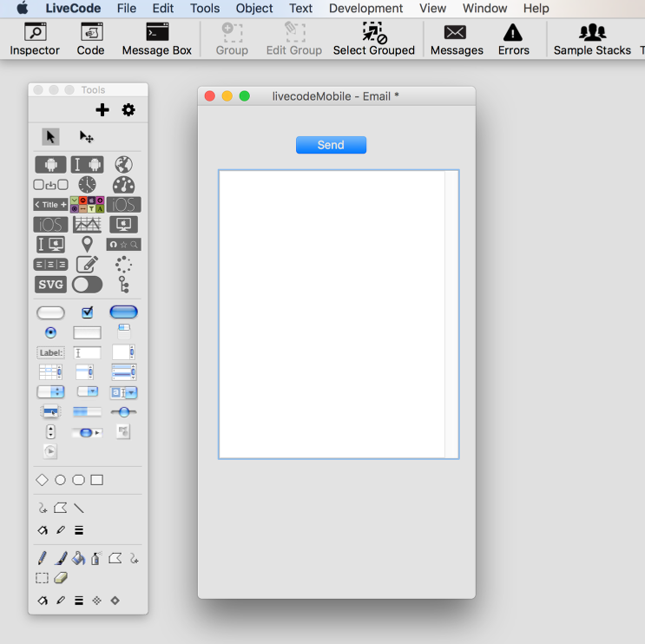Select the pencil edit widget icon
Viewport: 645px width, 644px height.
(87, 265)
